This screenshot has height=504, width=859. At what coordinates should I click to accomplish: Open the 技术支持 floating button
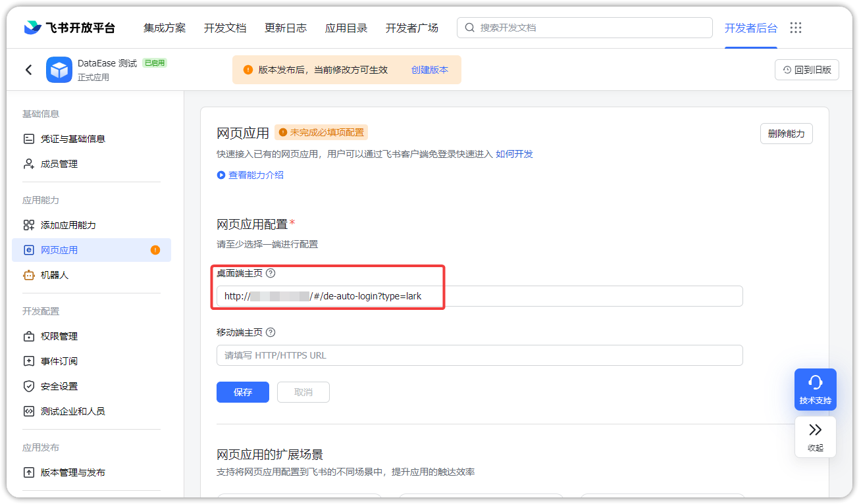tap(816, 390)
